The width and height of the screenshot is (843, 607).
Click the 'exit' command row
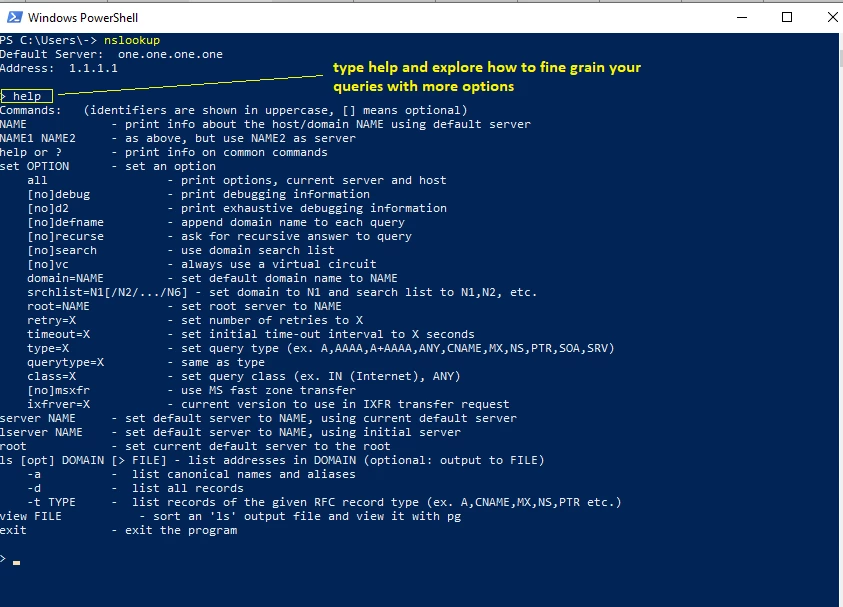(x=119, y=530)
